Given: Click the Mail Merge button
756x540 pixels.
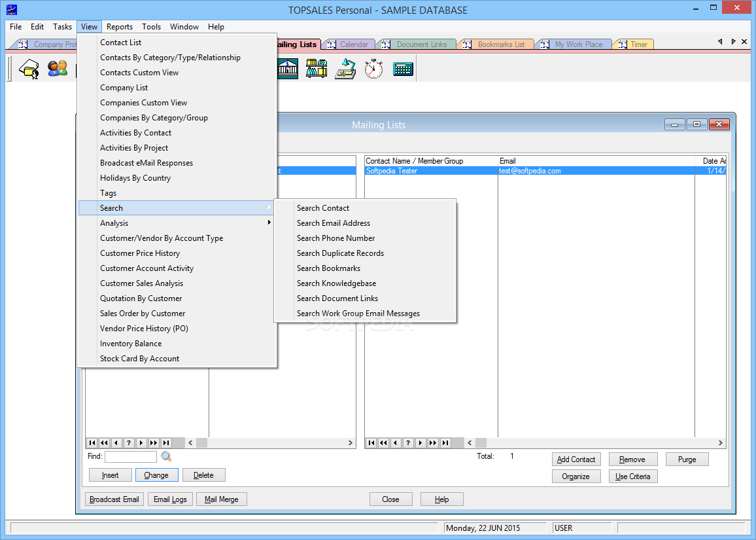Looking at the screenshot, I should [x=222, y=499].
